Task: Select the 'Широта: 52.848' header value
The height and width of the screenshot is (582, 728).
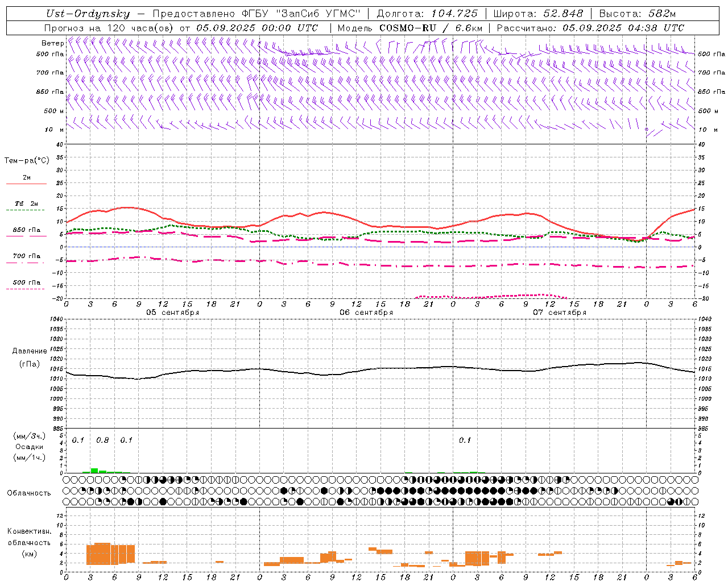Action: pyautogui.click(x=538, y=14)
